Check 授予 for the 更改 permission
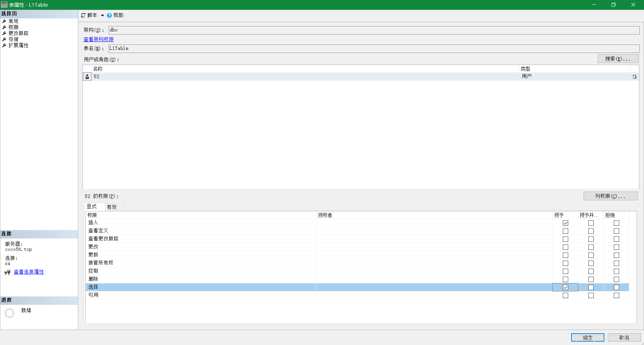 click(x=566, y=247)
